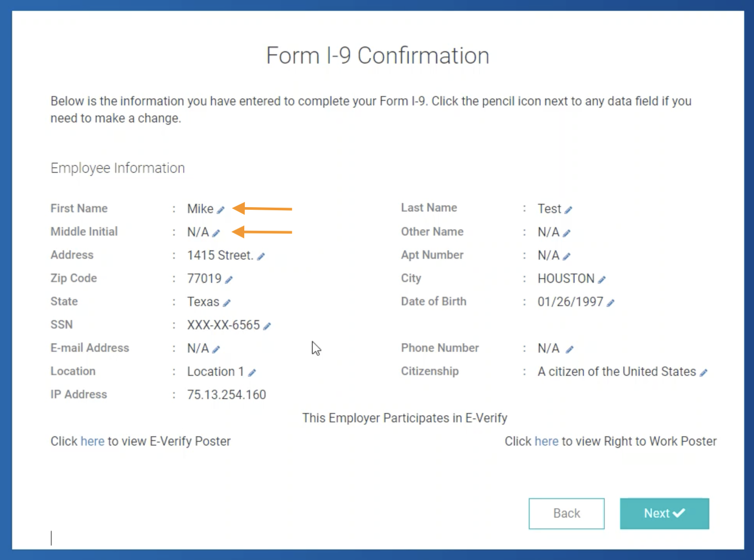
Task: Edit City HOUSTON pencil icon
Action: [602, 279]
